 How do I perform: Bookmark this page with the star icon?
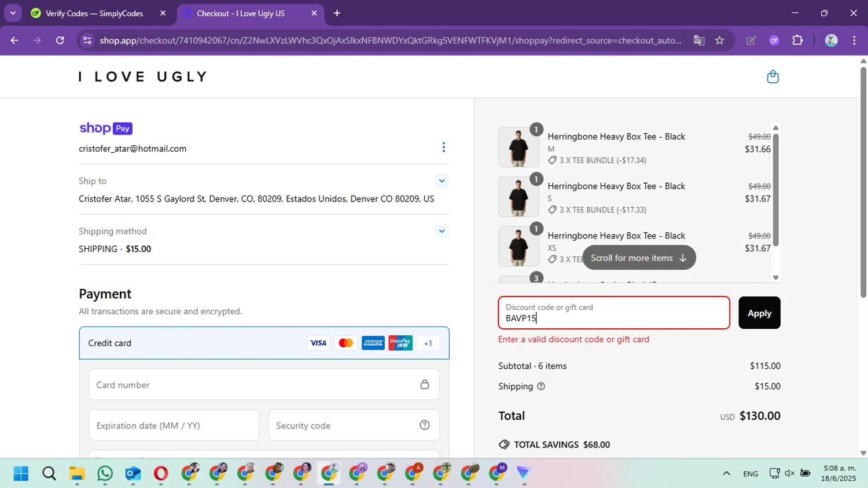[x=719, y=41]
